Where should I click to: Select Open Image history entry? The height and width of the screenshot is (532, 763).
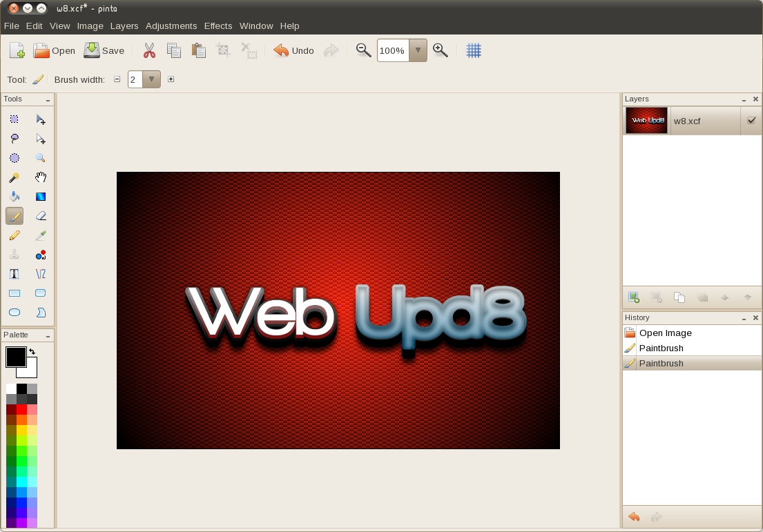[692, 333]
